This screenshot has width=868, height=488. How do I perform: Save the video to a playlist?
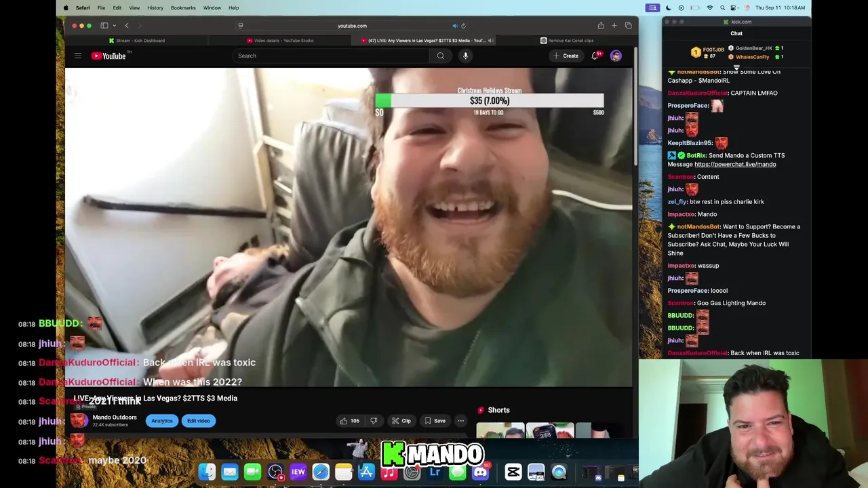[435, 421]
